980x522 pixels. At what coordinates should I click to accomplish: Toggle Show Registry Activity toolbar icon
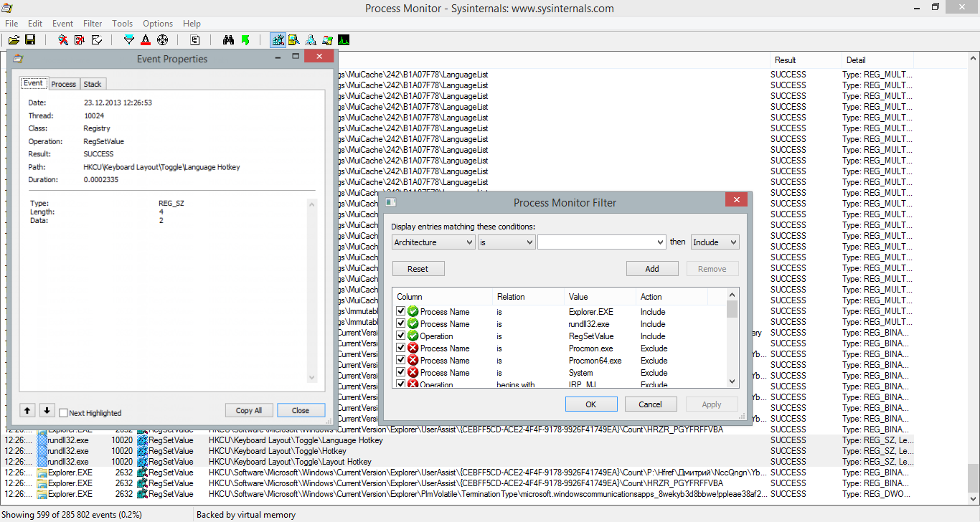(278, 40)
